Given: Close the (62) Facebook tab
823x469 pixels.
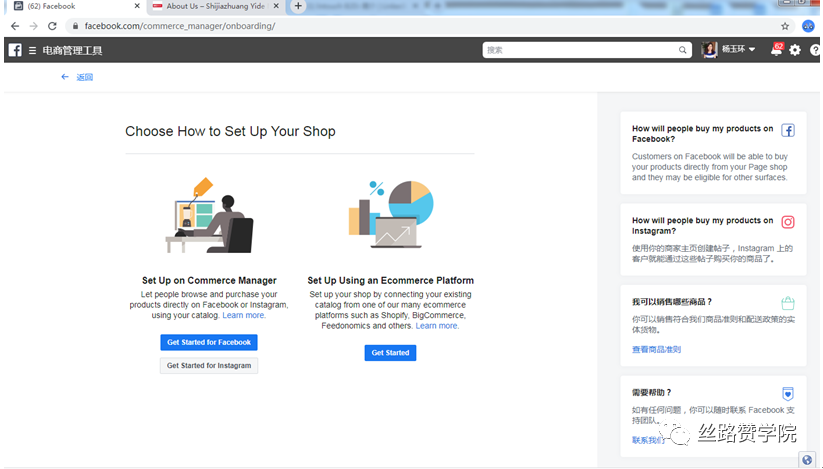Looking at the screenshot, I should coord(137,6).
